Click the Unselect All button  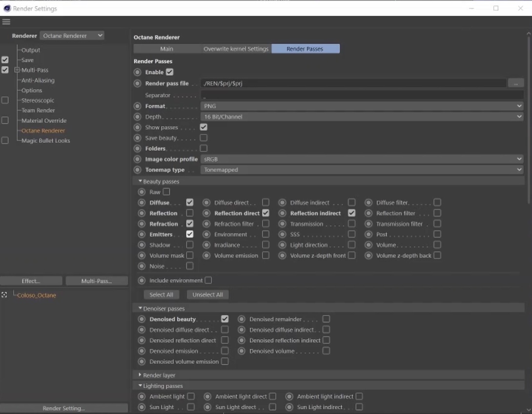click(207, 295)
